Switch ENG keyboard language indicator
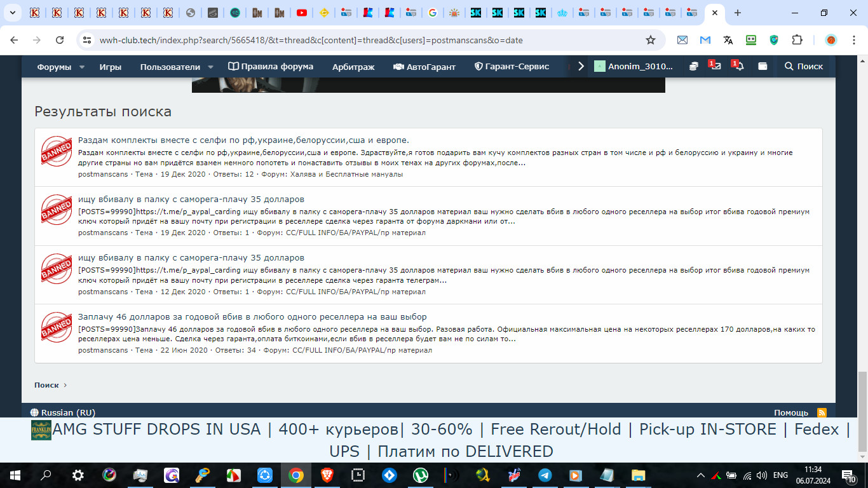The image size is (868, 488). tap(780, 475)
